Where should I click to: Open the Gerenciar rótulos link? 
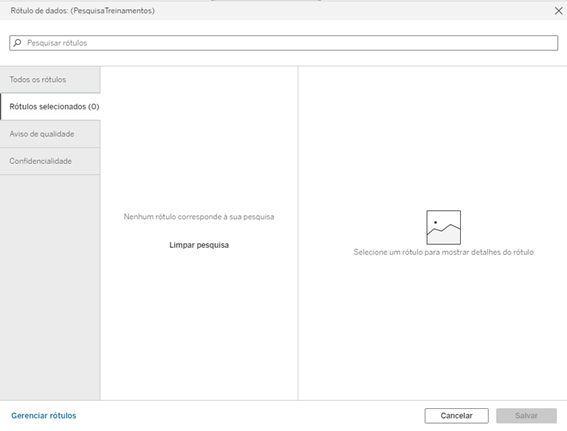point(44,415)
